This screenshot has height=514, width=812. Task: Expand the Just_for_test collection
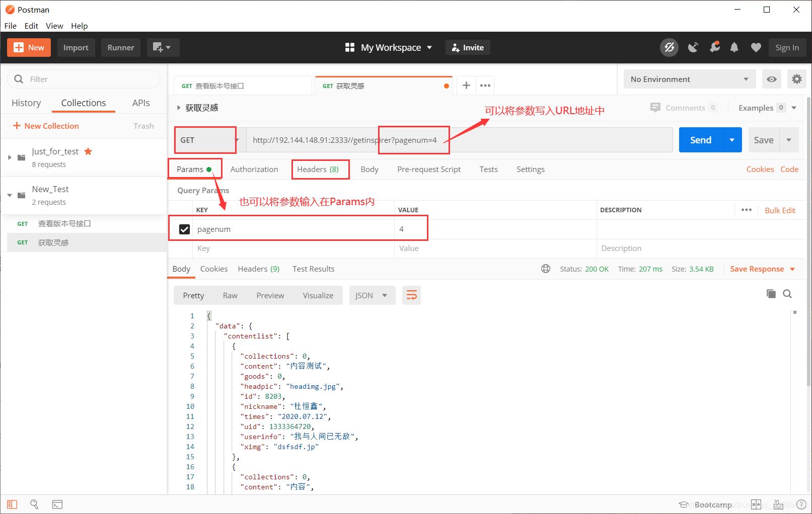[9, 157]
